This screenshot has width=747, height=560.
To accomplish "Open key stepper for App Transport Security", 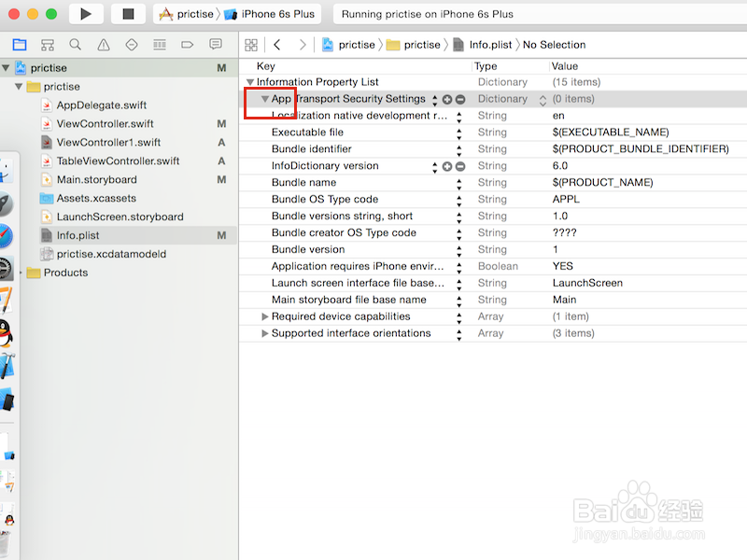I will tap(434, 100).
